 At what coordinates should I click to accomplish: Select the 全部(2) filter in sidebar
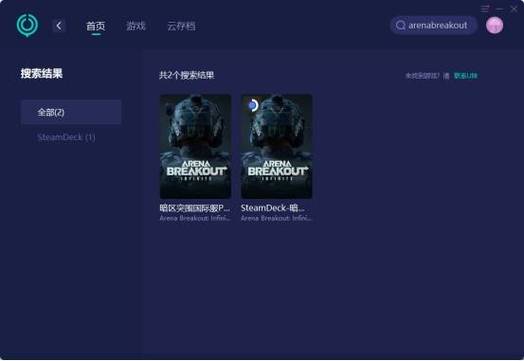71,112
